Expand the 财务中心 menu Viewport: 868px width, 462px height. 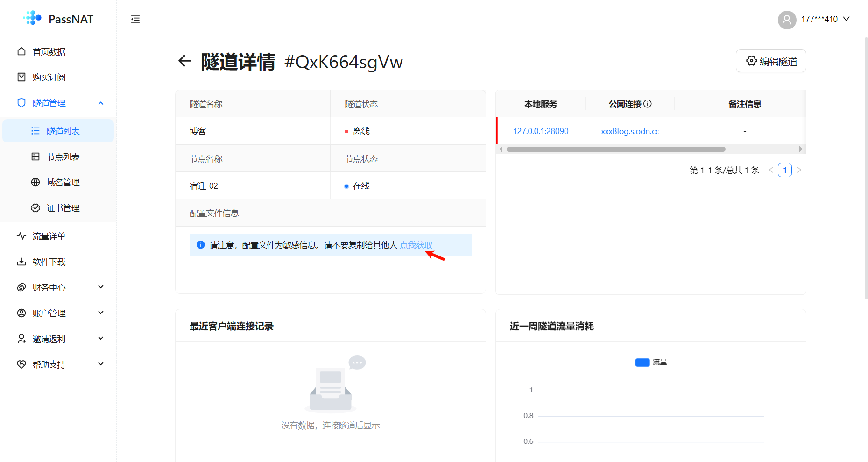101,287
